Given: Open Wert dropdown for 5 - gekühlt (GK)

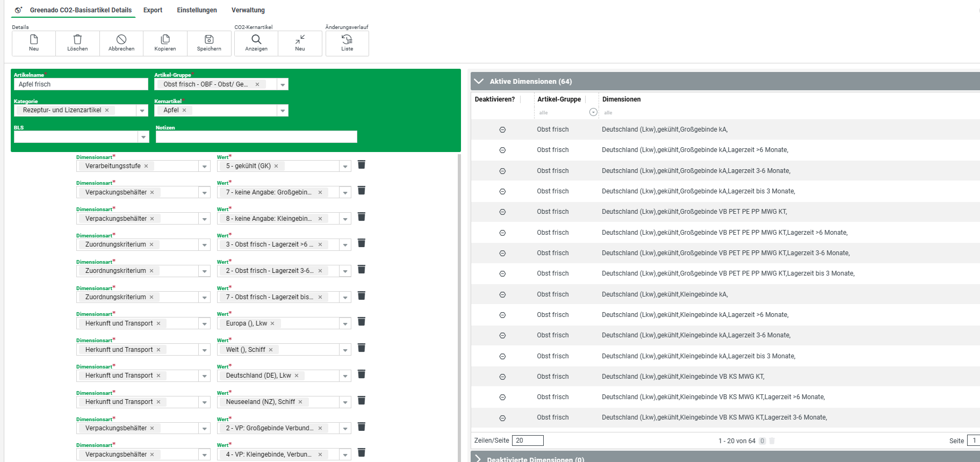Looking at the screenshot, I should 345,167.
